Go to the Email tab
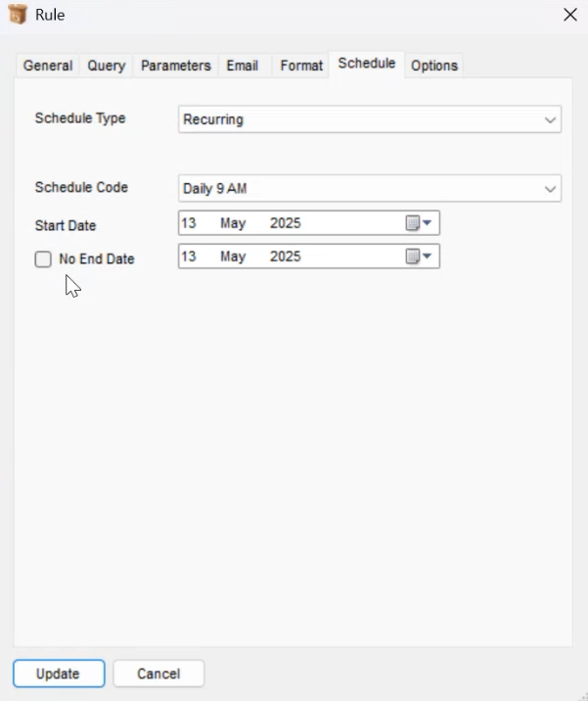 (x=243, y=66)
